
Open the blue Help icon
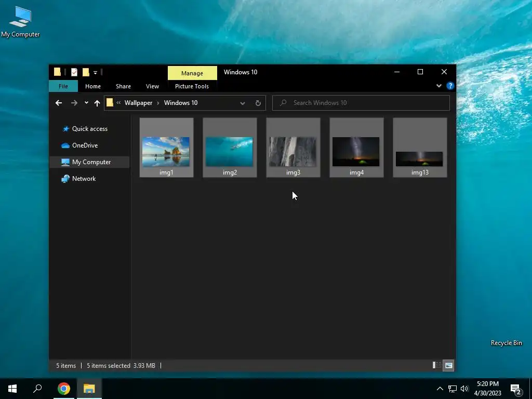tap(450, 86)
